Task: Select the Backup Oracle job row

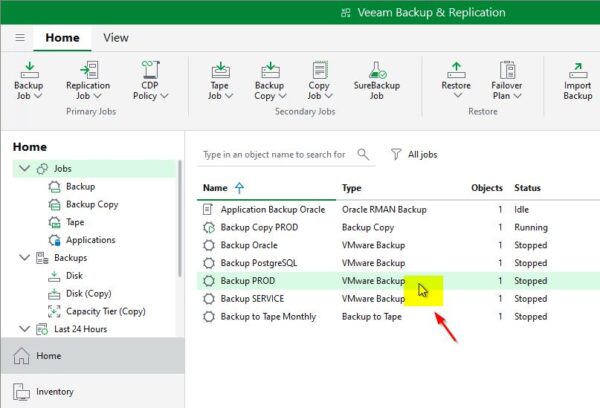Action: click(x=398, y=245)
